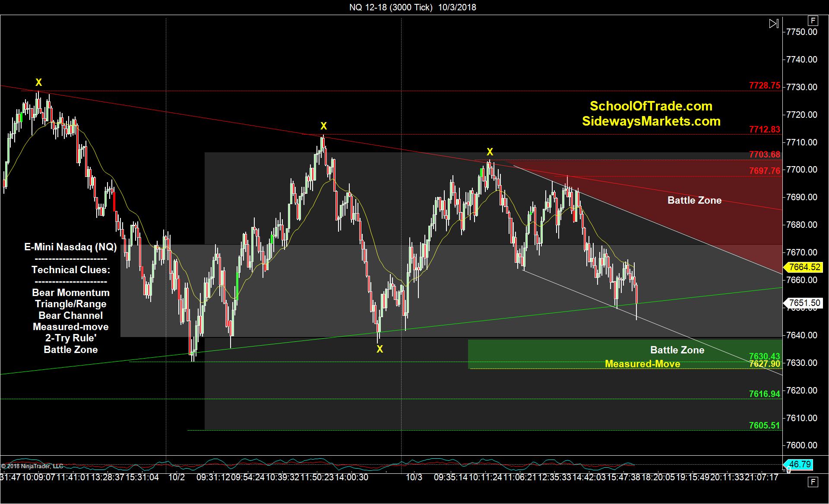Click the 7630.43 green support label
This screenshot has height=504, width=829.
pyautogui.click(x=765, y=356)
